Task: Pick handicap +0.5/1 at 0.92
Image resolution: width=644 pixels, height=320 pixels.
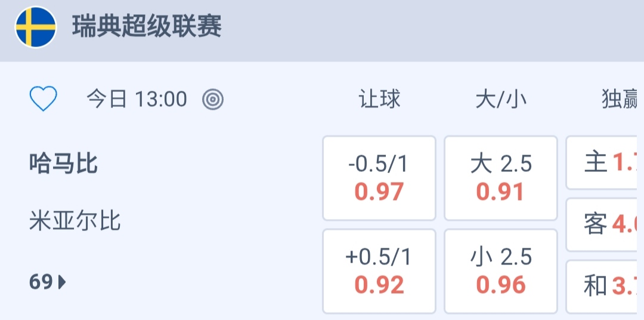Action: click(x=379, y=271)
